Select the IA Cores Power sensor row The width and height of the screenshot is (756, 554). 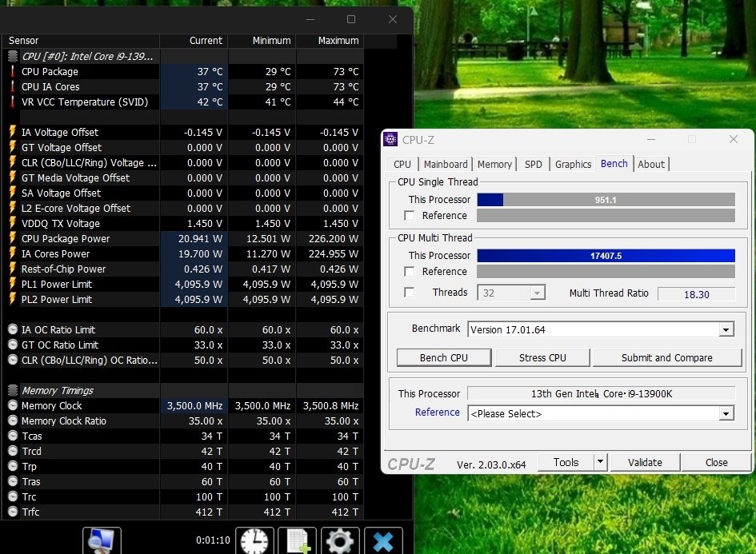click(182, 254)
